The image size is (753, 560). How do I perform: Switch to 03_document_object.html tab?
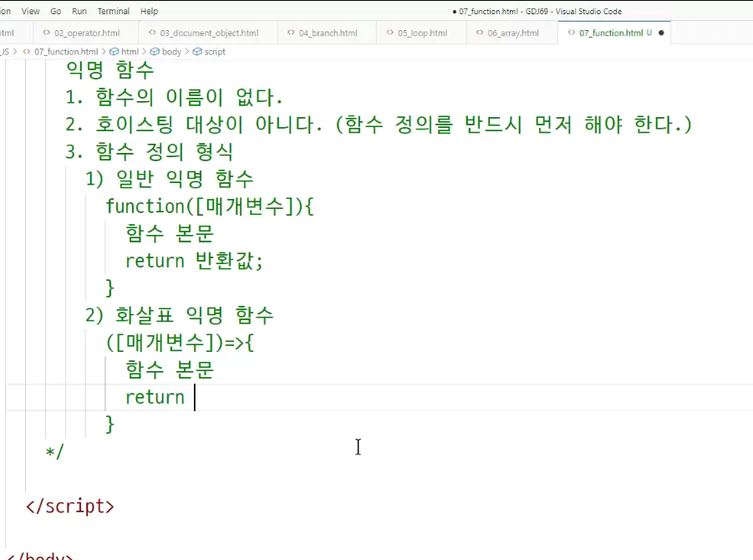pyautogui.click(x=208, y=33)
